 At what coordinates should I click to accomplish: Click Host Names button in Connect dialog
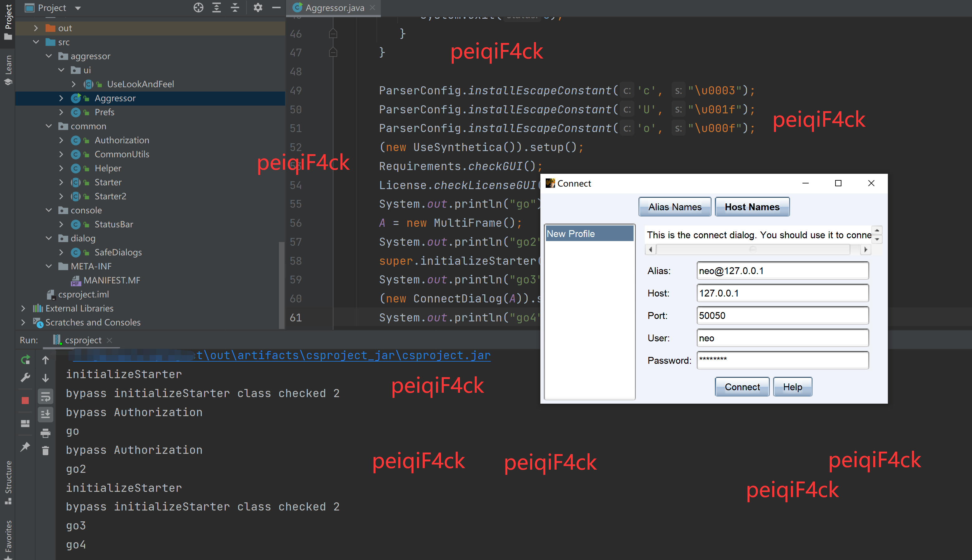(x=752, y=207)
